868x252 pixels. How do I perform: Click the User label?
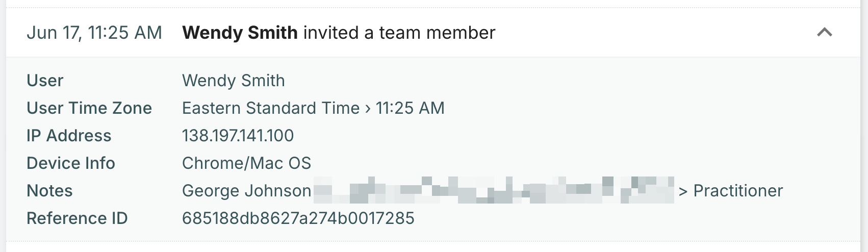tap(45, 81)
